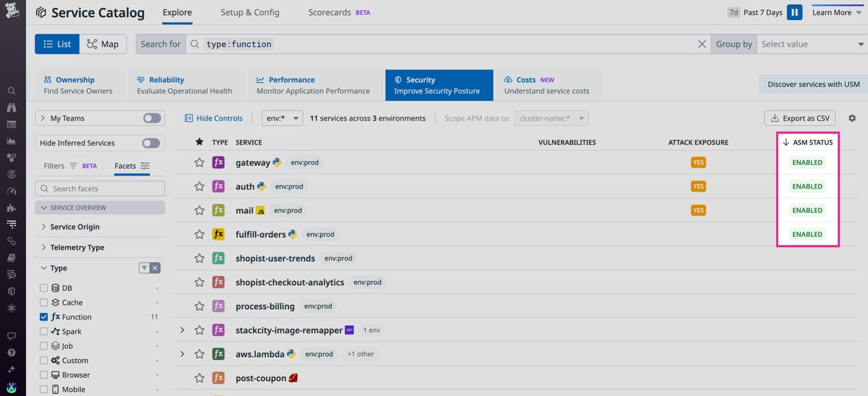This screenshot has height=396, width=868.
Task: Toggle the My Teams switch
Action: pos(151,119)
